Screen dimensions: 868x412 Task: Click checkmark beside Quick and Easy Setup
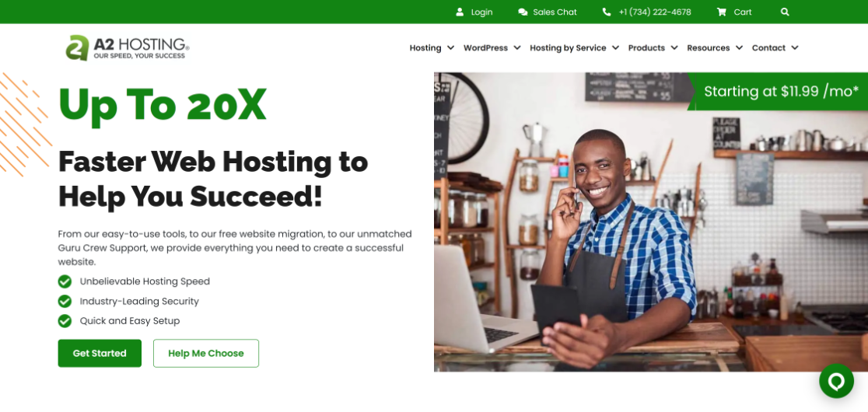coord(65,321)
